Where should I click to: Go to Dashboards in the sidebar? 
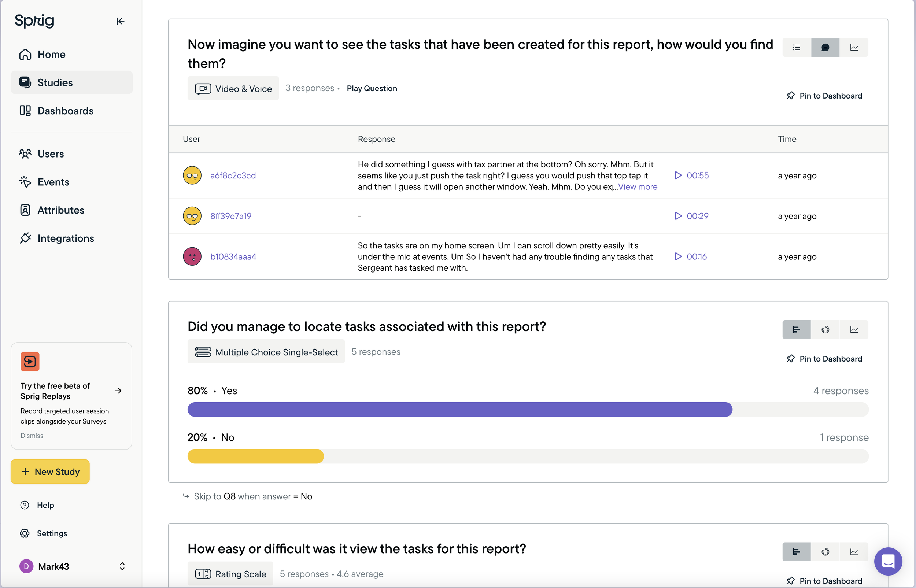point(65,111)
